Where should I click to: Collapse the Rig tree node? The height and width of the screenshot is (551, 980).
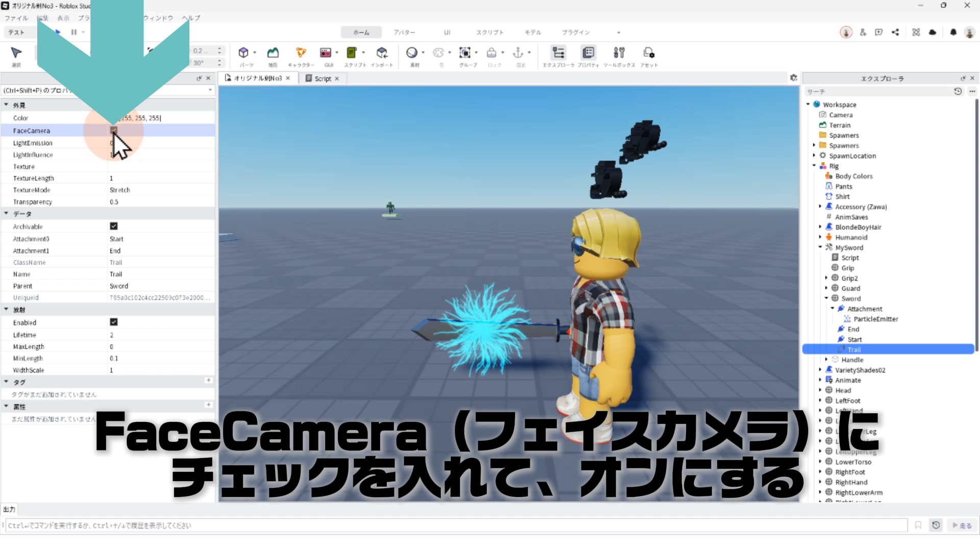coord(814,166)
